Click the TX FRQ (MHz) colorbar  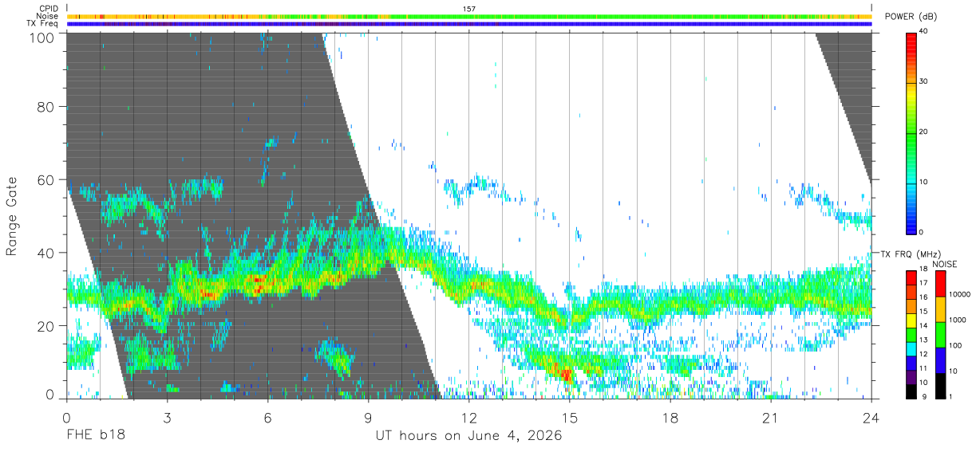pos(911,333)
